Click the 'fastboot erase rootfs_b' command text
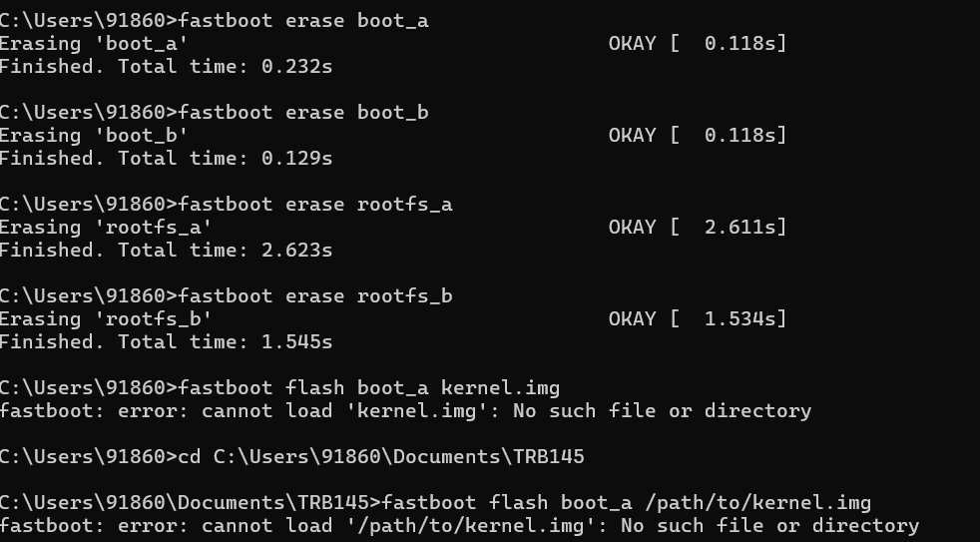 pos(315,296)
